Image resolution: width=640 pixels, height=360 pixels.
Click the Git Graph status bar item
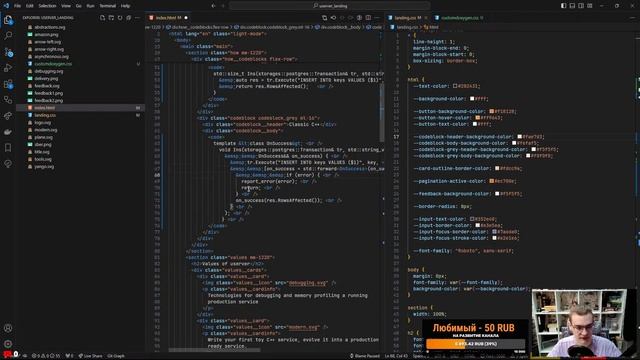click(116, 356)
